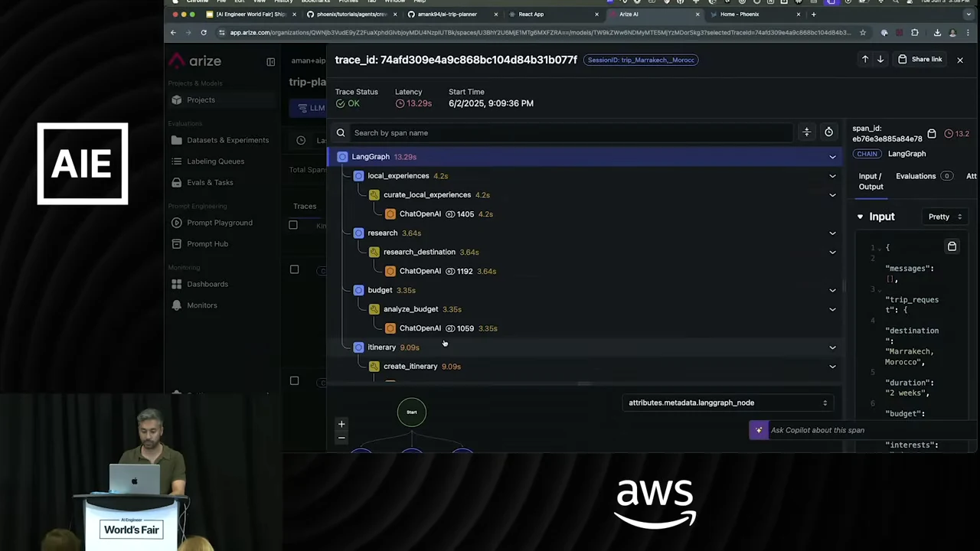Toggle sidebar with panel icon next to arize logo

click(x=270, y=61)
